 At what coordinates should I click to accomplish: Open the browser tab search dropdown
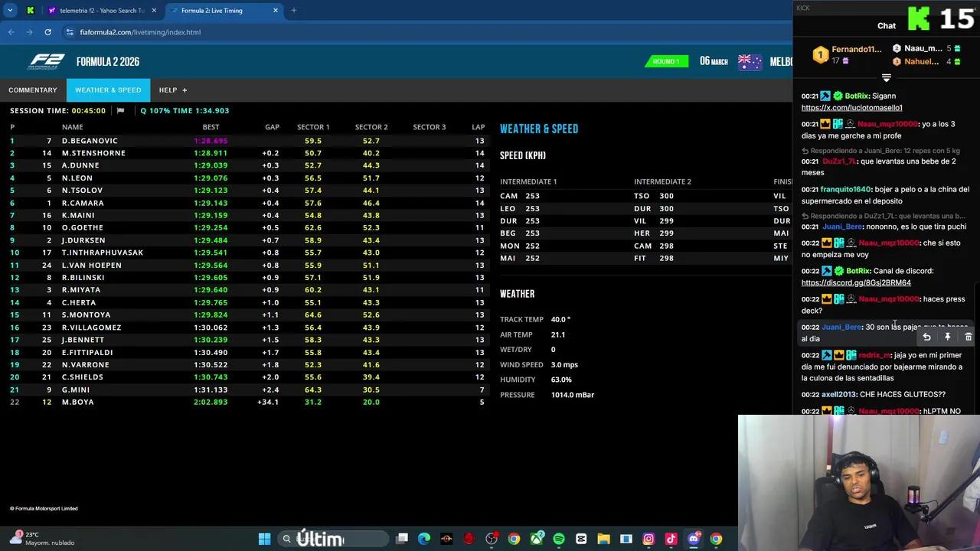(10, 11)
